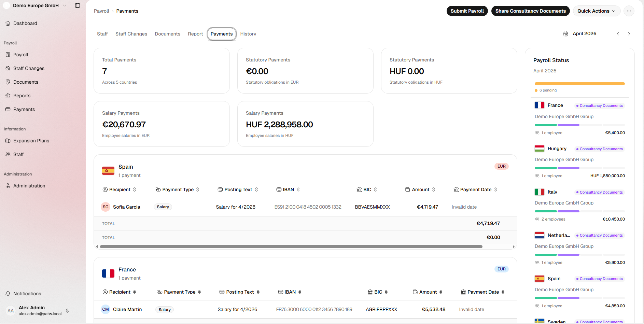Click the Spain flag in payments table header
Image resolution: width=644 pixels, height=324 pixels.
(x=108, y=171)
